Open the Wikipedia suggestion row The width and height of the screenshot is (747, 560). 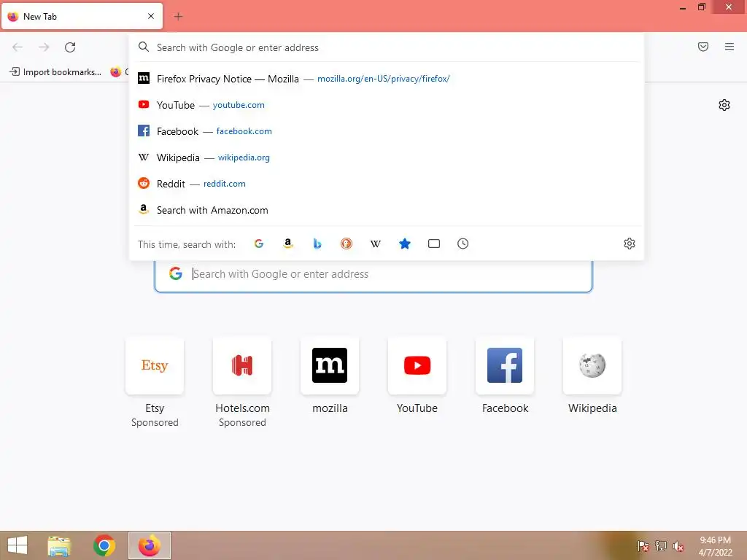pos(387,157)
